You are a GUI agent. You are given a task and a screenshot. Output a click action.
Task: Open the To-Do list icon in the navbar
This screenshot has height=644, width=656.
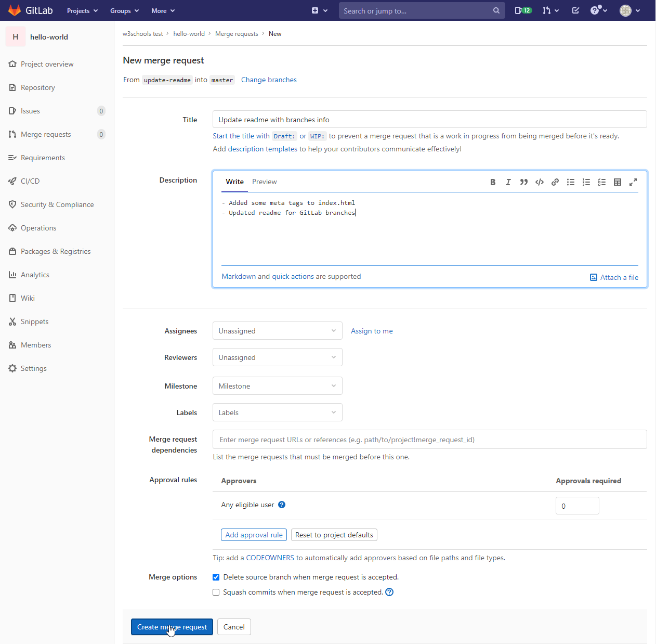click(575, 10)
